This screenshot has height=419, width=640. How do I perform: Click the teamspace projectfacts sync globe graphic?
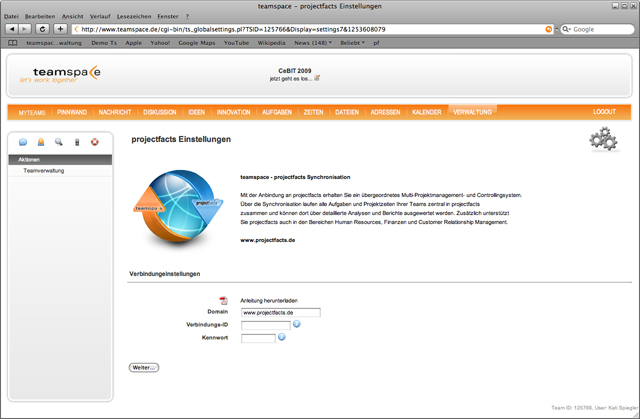pyautogui.click(x=178, y=207)
